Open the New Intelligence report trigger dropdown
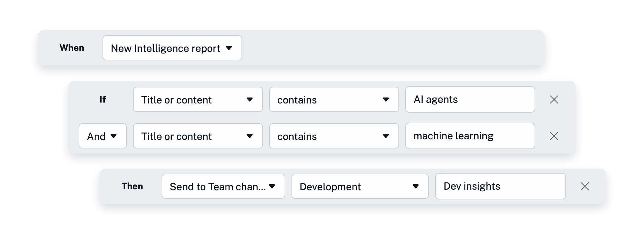The height and width of the screenshot is (234, 644). click(x=172, y=48)
